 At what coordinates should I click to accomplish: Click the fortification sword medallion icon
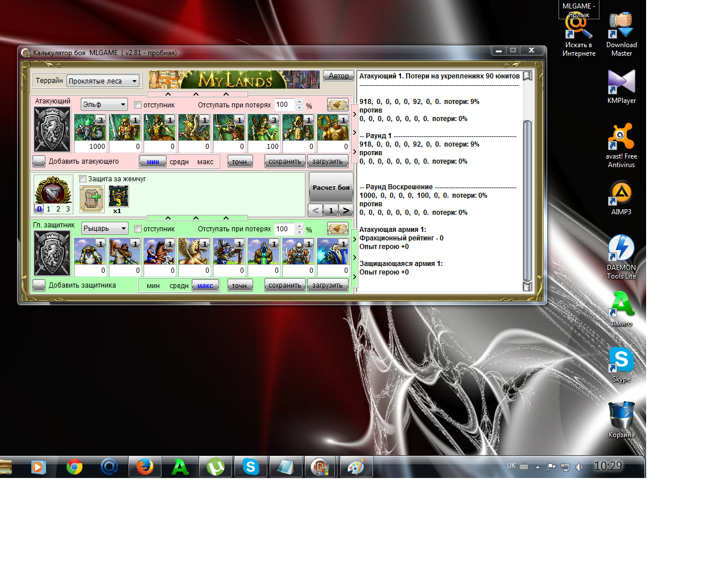click(53, 189)
